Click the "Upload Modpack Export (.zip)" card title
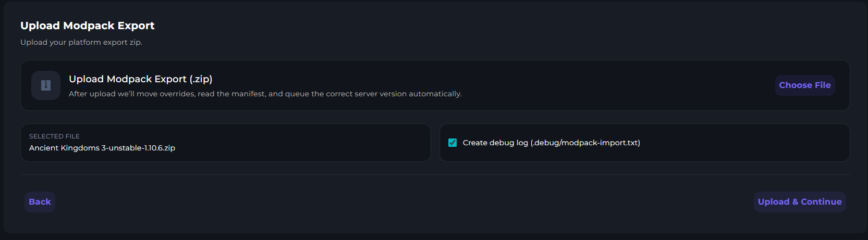868x240 pixels. 140,79
